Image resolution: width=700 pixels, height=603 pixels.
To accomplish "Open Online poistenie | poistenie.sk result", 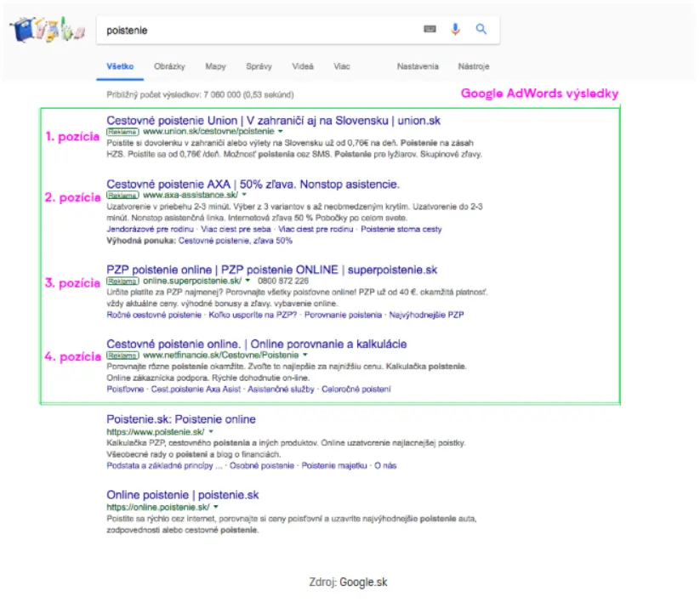I will click(x=183, y=494).
